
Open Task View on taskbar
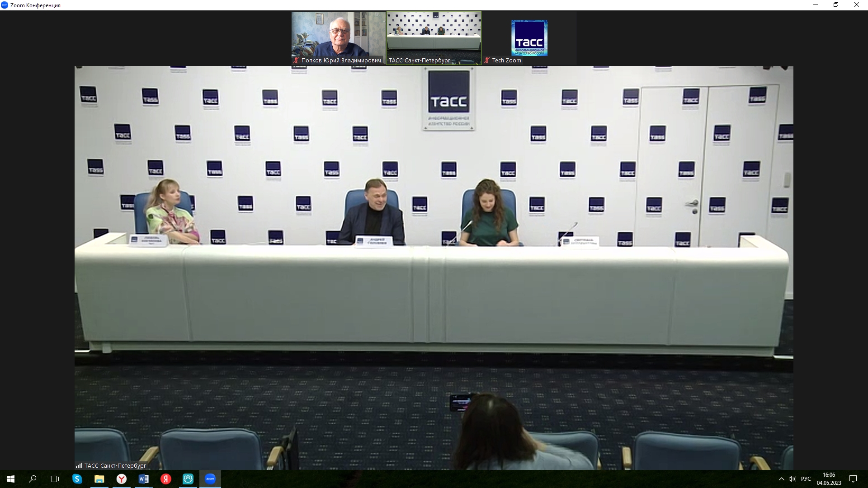coord(54,479)
